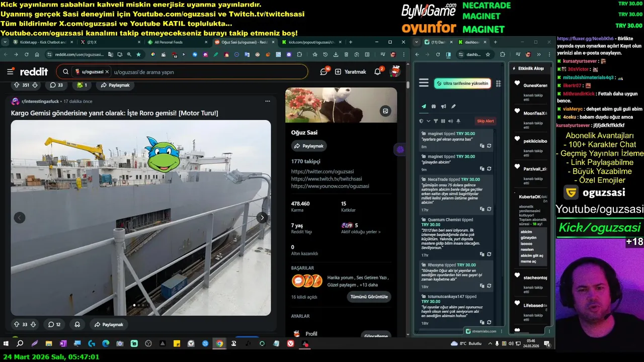Click the shield moderation icon
This screenshot has width=644, height=362.
tap(422, 121)
